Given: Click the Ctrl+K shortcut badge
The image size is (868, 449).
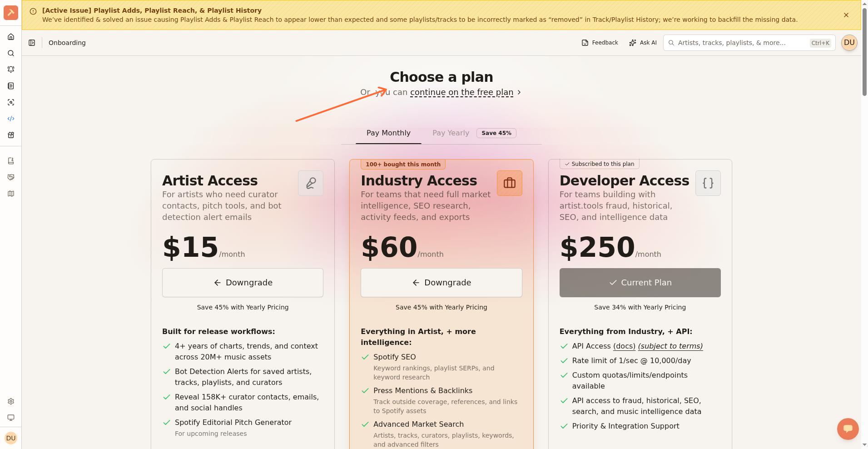Looking at the screenshot, I should 820,43.
